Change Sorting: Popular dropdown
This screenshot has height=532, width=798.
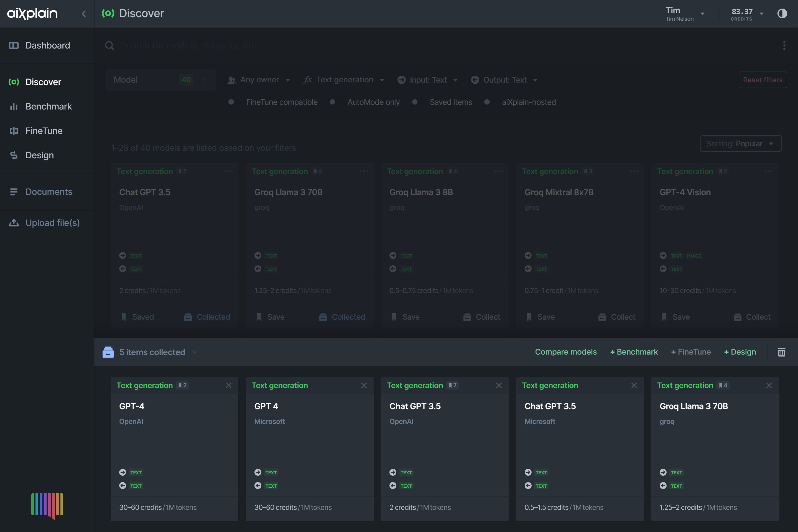pyautogui.click(x=741, y=144)
